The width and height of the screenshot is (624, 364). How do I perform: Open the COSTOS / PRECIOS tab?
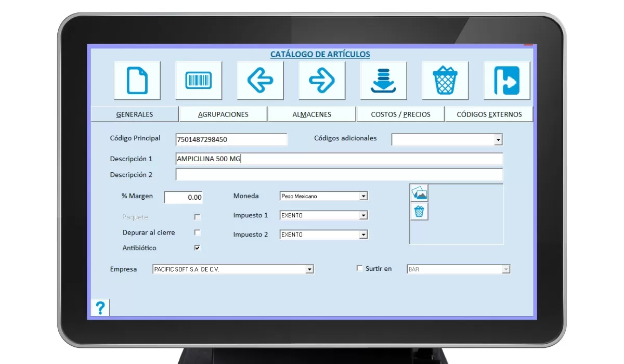click(x=400, y=114)
